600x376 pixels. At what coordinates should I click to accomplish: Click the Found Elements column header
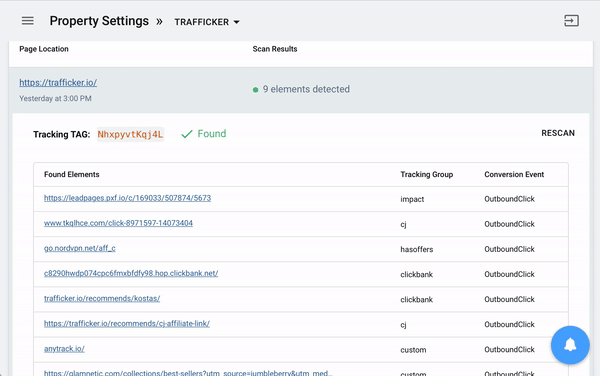point(72,174)
